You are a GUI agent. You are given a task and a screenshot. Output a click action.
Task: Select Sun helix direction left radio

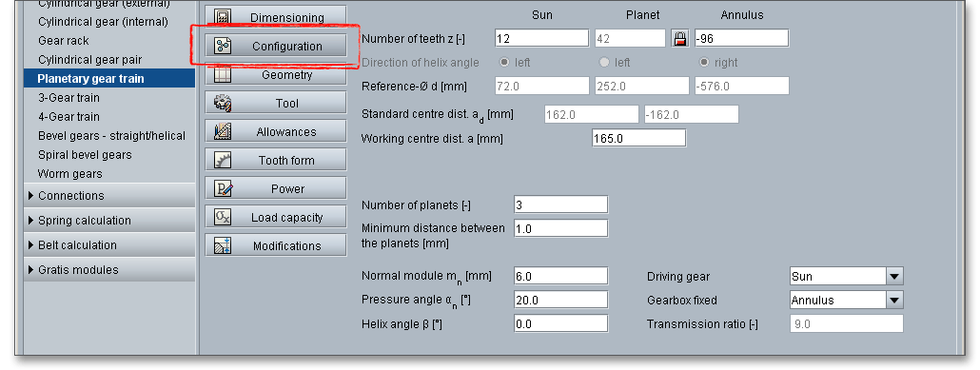(503, 63)
